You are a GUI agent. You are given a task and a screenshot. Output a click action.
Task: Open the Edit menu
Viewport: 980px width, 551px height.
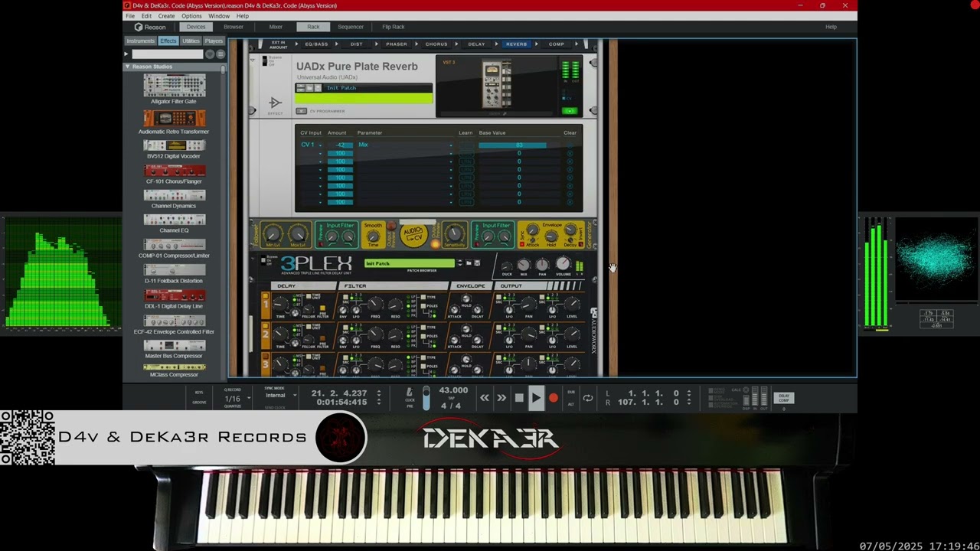point(146,16)
